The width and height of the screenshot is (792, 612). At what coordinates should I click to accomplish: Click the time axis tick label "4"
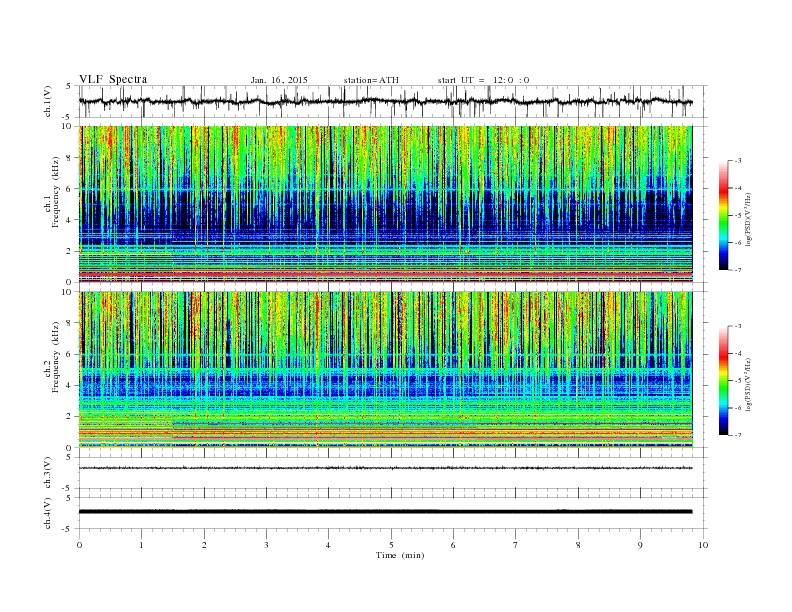point(328,545)
